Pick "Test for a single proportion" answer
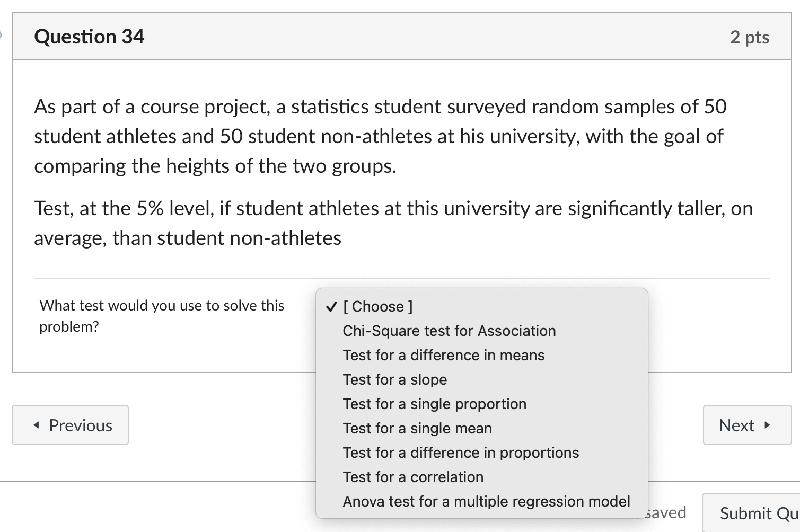Viewport: 800px width, 532px height. click(434, 404)
